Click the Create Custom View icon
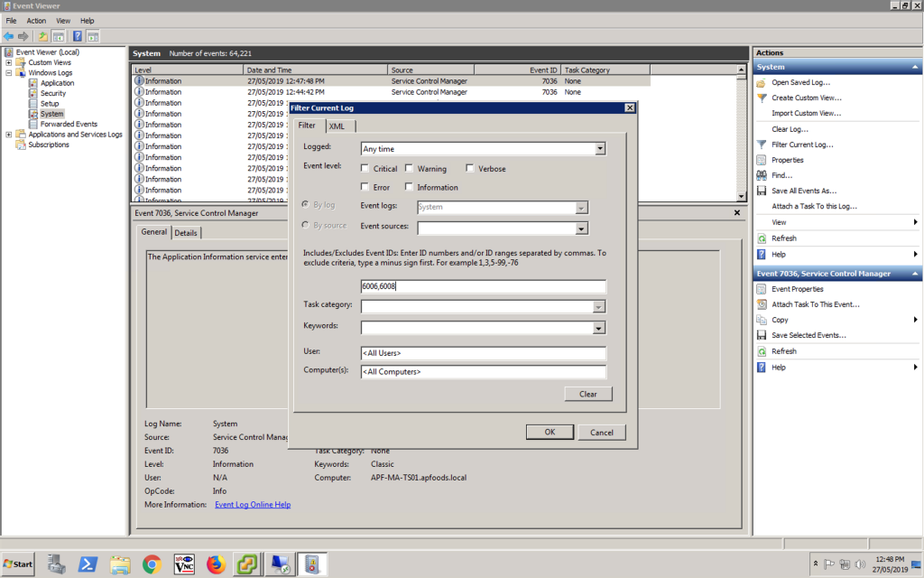Screen dimensions: 924x578 [x=762, y=98]
